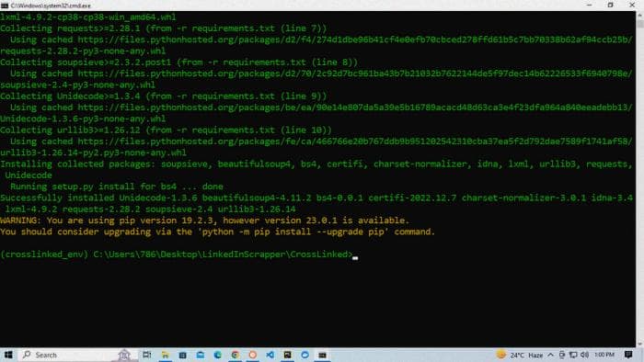Image resolution: width=644 pixels, height=362 pixels.
Task: Launch File Explorer from the taskbar
Action: 165,355
